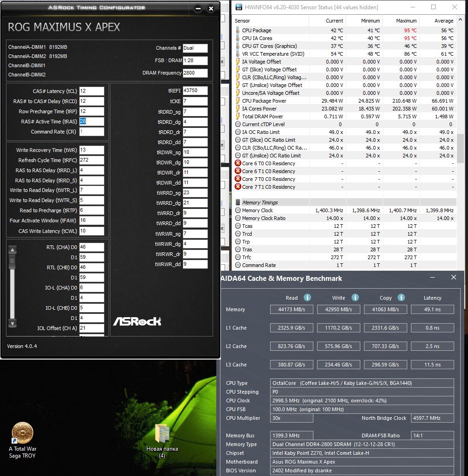The width and height of the screenshot is (468, 476).
Task: Click the Memory Timings section icon
Action: (238, 203)
